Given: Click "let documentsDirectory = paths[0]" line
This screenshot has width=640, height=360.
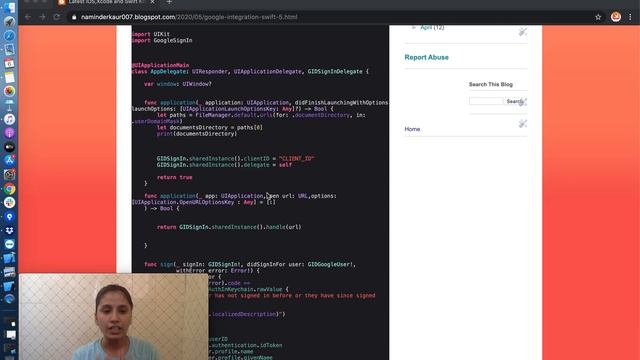Looking at the screenshot, I should pos(210,127).
